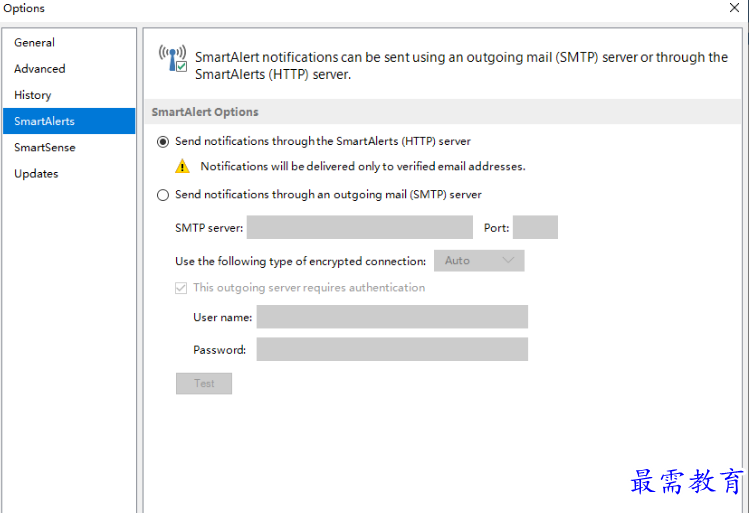Click the SmartAlert antenna icon
The width and height of the screenshot is (752, 513).
coord(173,59)
